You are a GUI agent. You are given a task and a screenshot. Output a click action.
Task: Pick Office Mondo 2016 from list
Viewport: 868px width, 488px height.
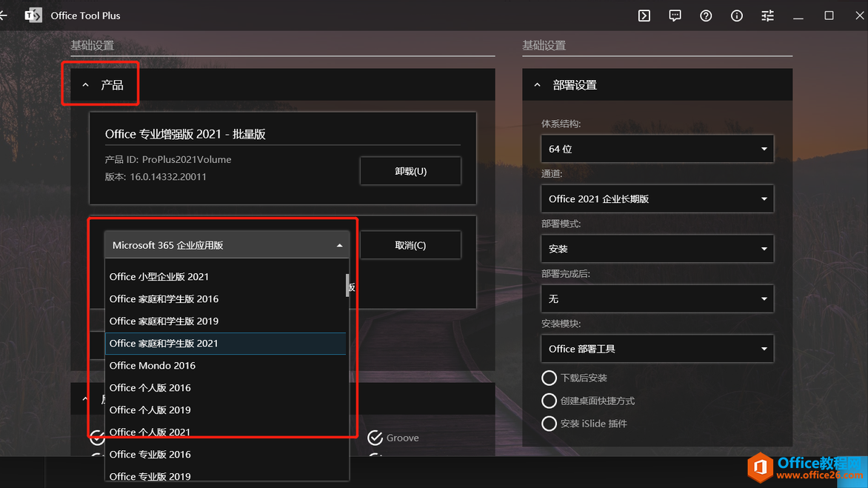[225, 365]
